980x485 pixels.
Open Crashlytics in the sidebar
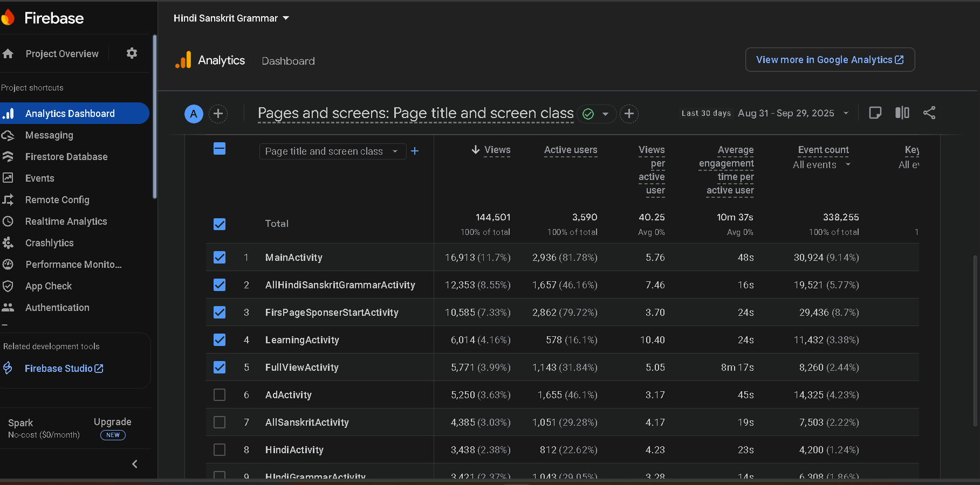tap(50, 243)
